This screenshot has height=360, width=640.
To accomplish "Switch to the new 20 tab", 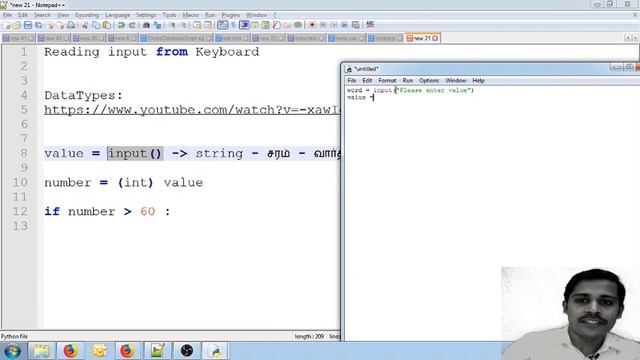I will point(88,38).
